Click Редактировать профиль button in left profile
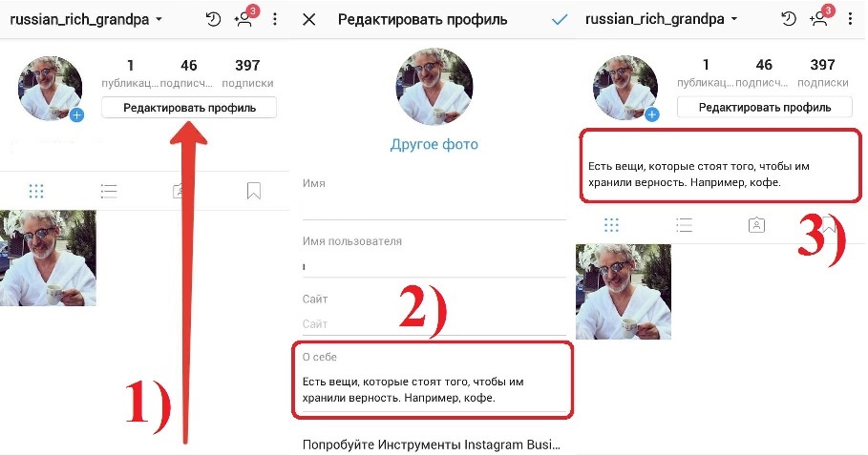 [189, 108]
